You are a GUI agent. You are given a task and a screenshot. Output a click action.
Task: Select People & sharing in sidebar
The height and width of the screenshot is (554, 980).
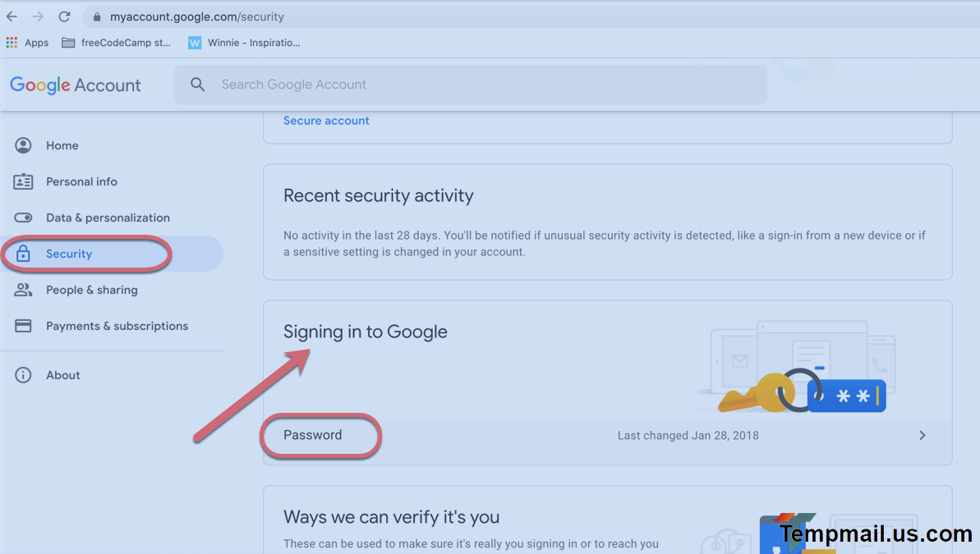91,290
